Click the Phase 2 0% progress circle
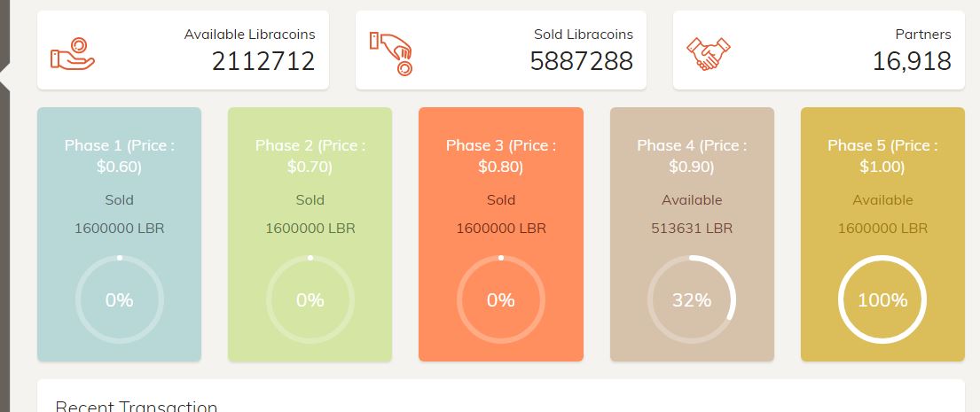 [310, 300]
